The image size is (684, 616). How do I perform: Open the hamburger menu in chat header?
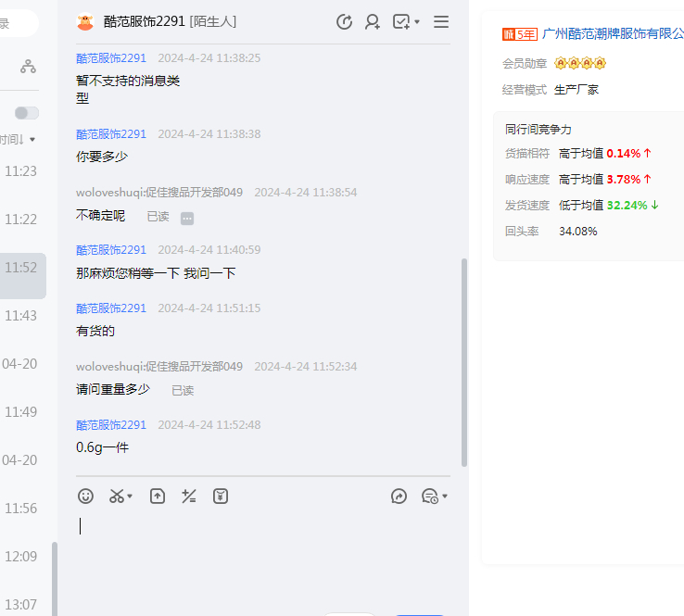[x=441, y=21]
